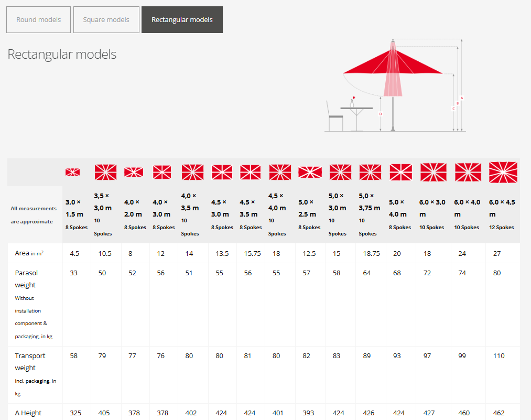Select the 5,0 × 3,75 m parasol icon
531x420 pixels.
370,172
